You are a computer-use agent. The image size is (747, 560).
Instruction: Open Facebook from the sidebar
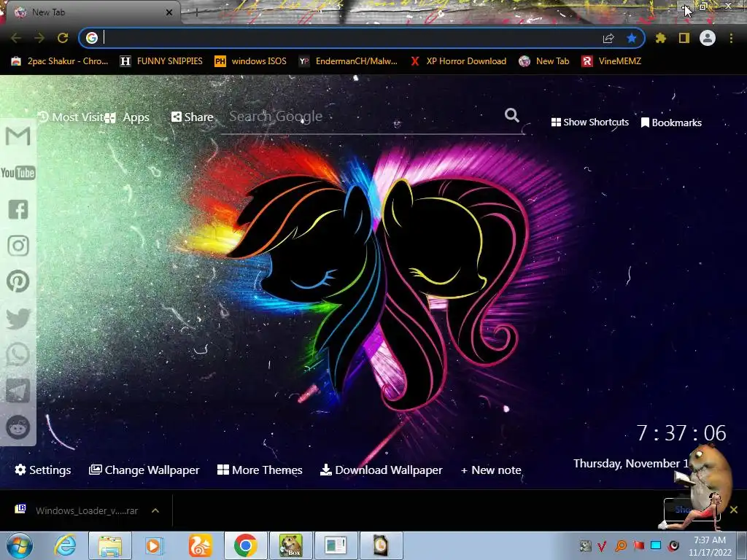(18, 209)
